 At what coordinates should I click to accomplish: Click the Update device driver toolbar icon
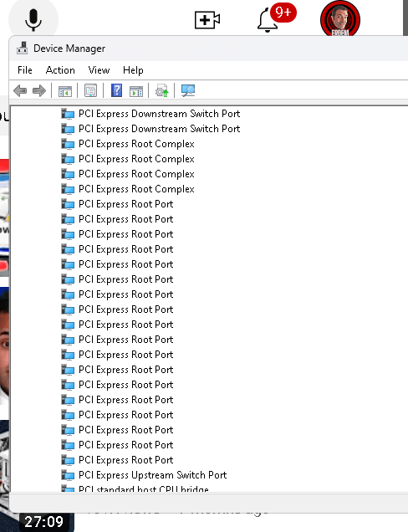coord(161,90)
